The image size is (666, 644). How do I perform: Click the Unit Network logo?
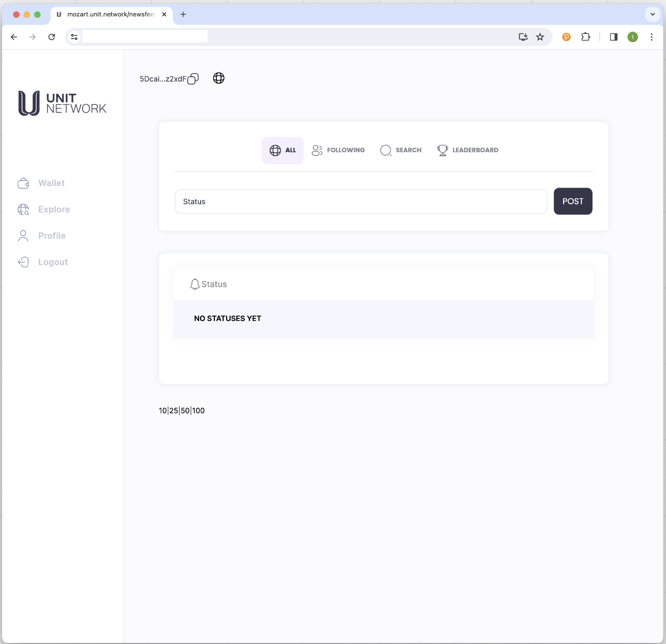coord(62,103)
